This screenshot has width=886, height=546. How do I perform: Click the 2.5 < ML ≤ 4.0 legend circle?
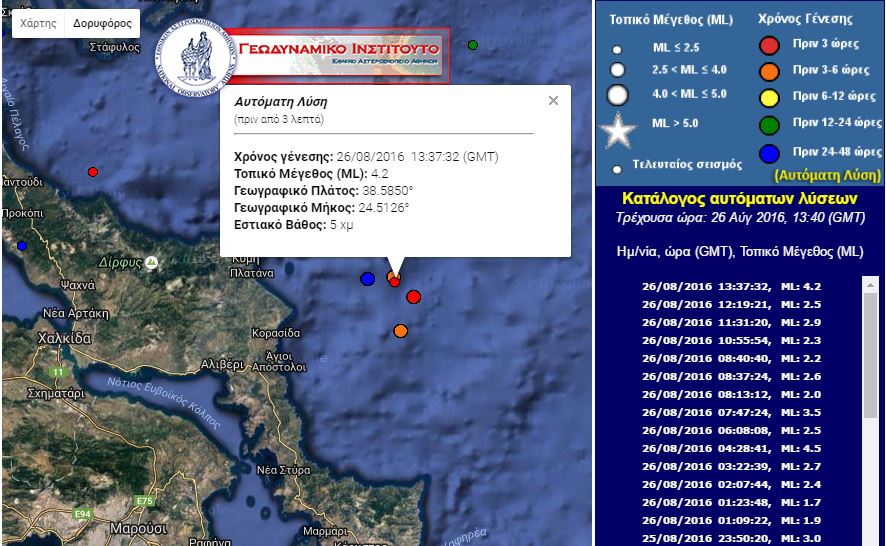(618, 70)
